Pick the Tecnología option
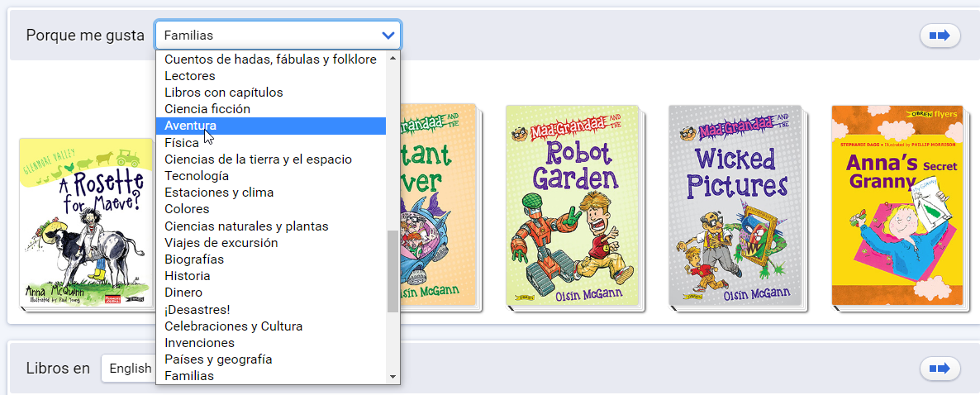The image size is (980, 395). pos(271,176)
